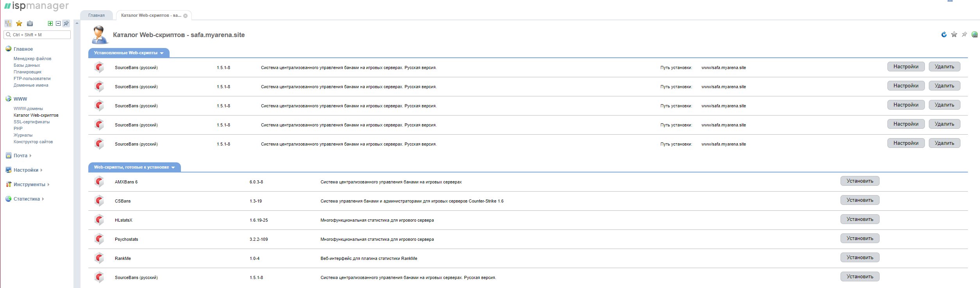Refresh the page with blue arrow icon
The image size is (980, 288).
944,34
